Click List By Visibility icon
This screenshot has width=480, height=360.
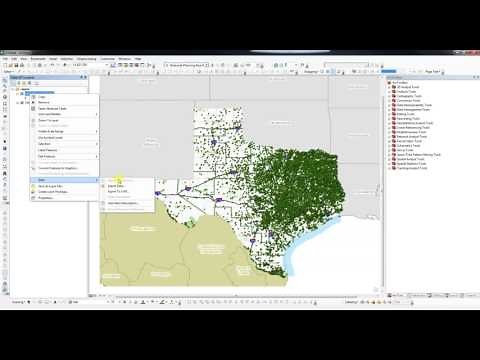click(x=25, y=83)
